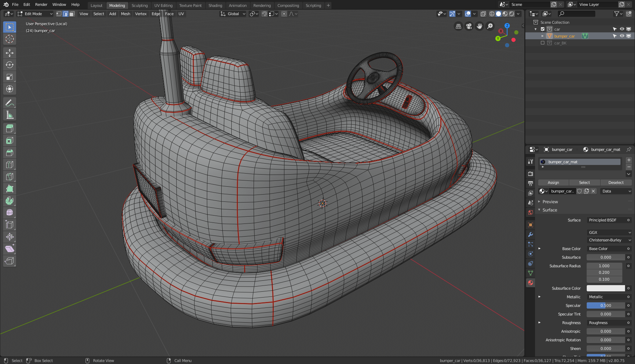This screenshot has height=364, width=635.
Task: Choose the Scale tool
Action: pos(10,77)
